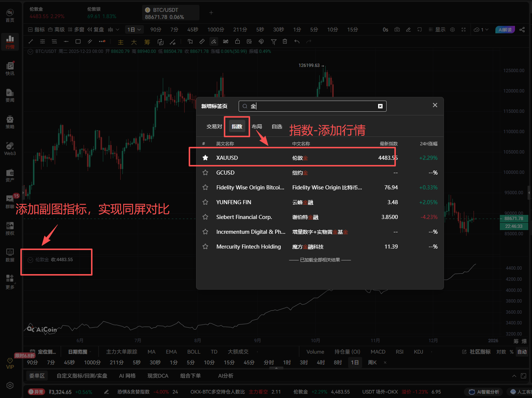Image resolution: width=532 pixels, height=398 pixels.
Task: Close the 新增标签页 dialog
Action: 435,105
